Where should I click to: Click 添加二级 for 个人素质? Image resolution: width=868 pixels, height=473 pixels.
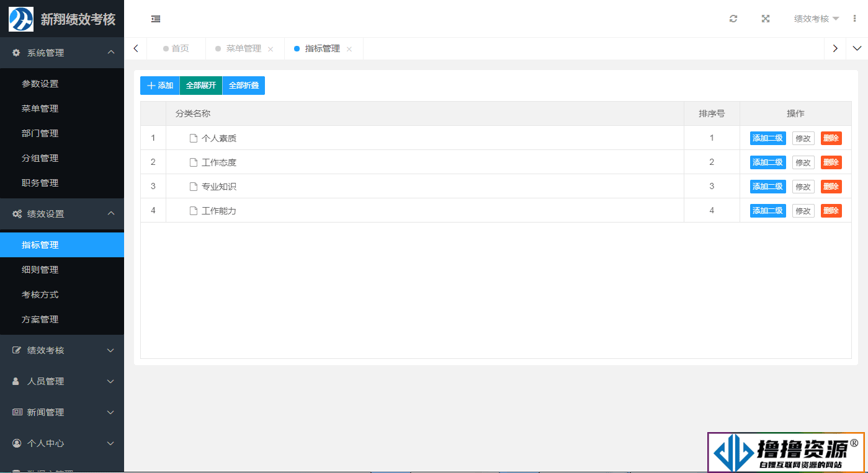click(768, 138)
